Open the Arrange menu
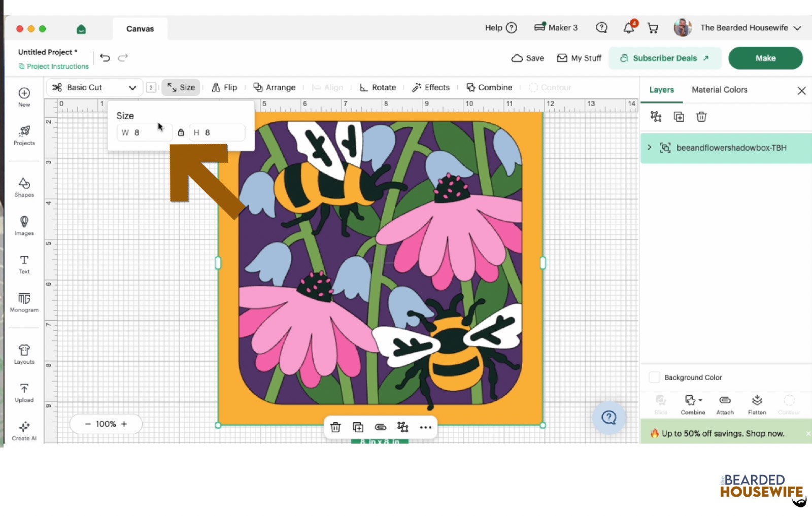Screen dimensions: 812x516 [x=274, y=87]
